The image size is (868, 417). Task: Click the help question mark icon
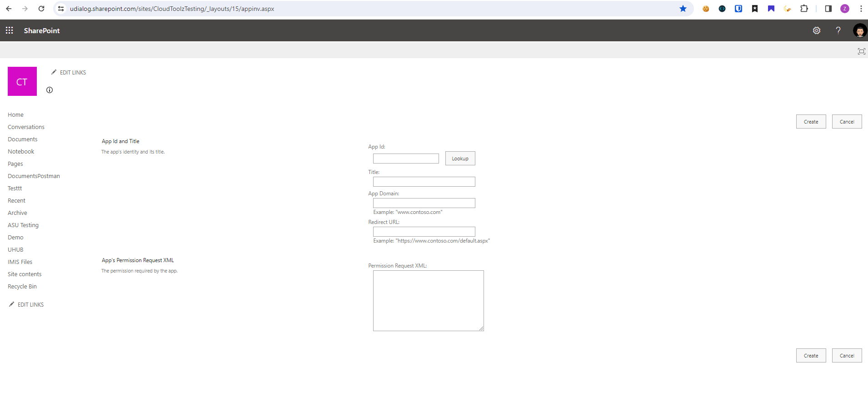click(838, 30)
